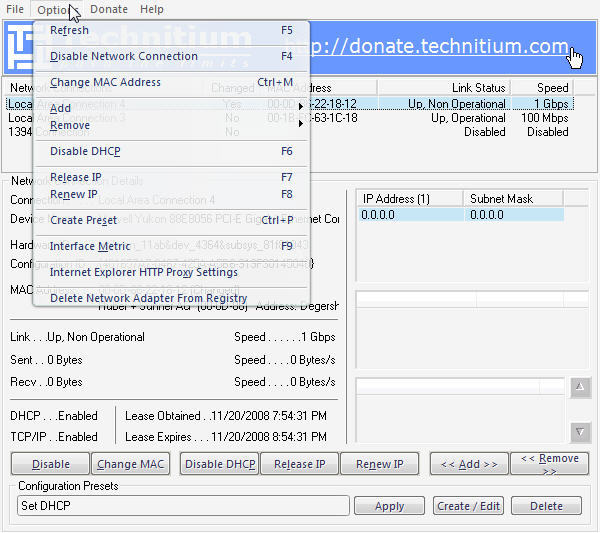Open Internet Explorer HTTP Proxy Settings
This screenshot has width=600, height=533.
171,272
